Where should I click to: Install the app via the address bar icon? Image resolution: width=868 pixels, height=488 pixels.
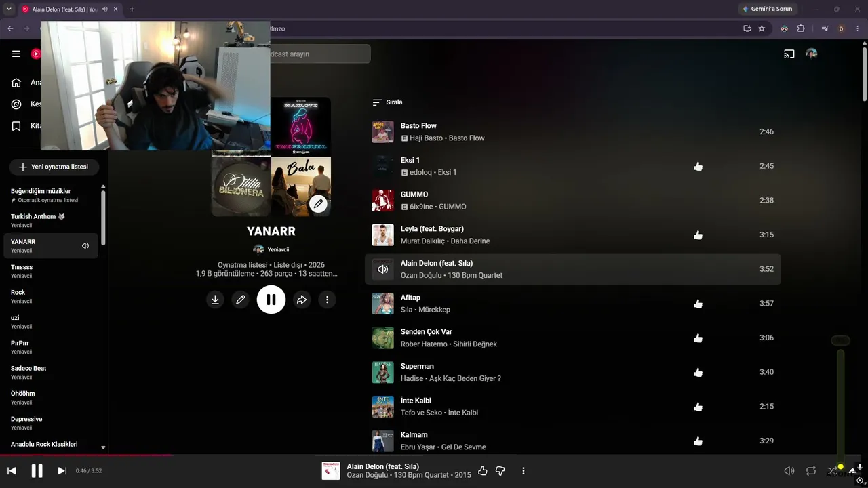click(747, 28)
